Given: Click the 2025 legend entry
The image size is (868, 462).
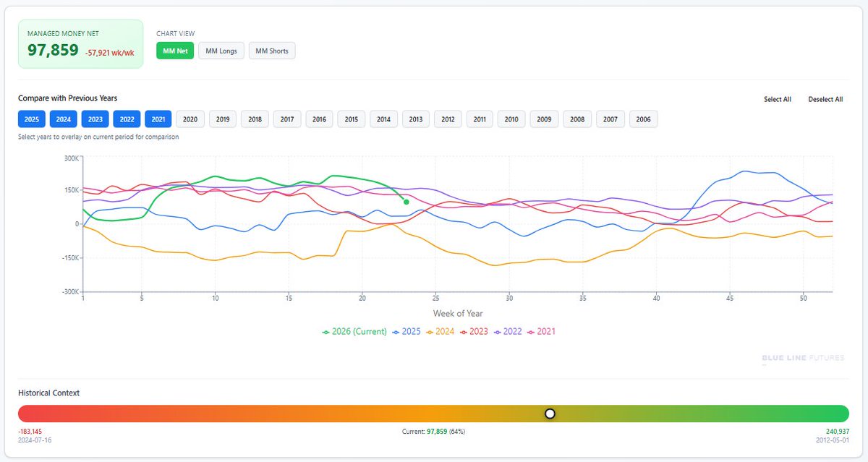Looking at the screenshot, I should click(x=408, y=332).
